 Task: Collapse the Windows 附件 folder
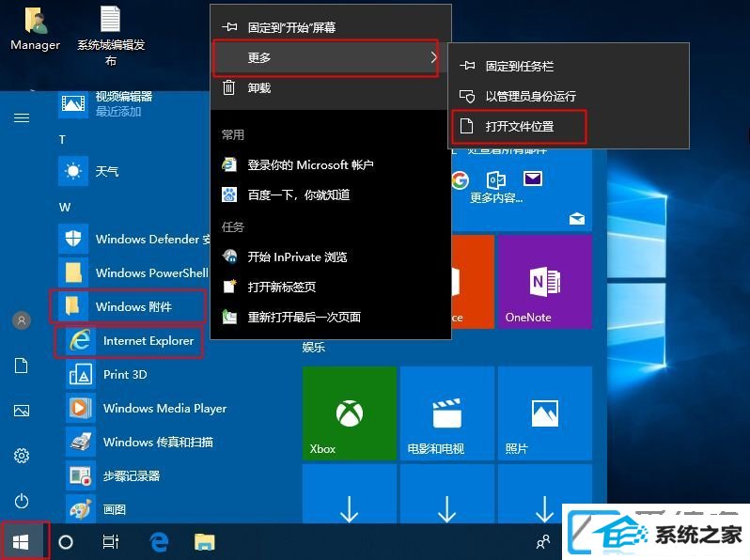click(x=128, y=306)
